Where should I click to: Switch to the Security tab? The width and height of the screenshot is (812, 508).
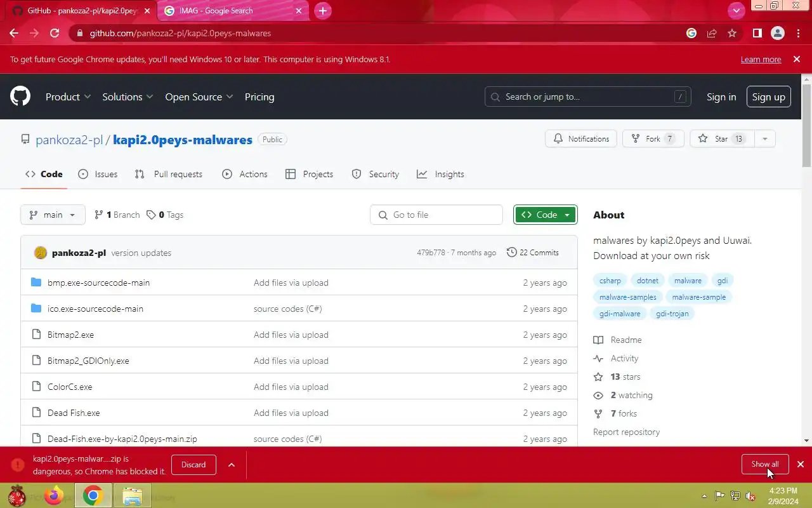pos(376,174)
